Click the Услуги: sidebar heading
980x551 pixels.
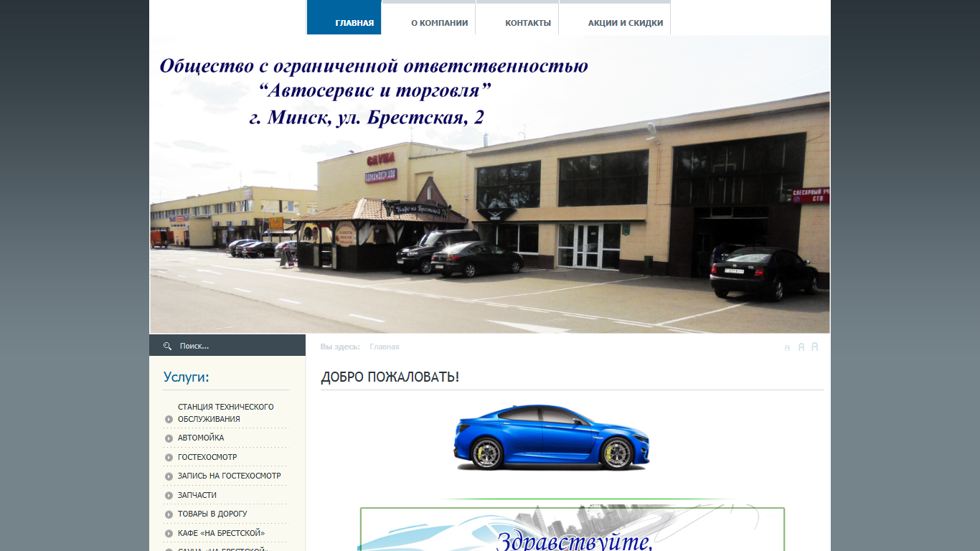[x=186, y=377]
